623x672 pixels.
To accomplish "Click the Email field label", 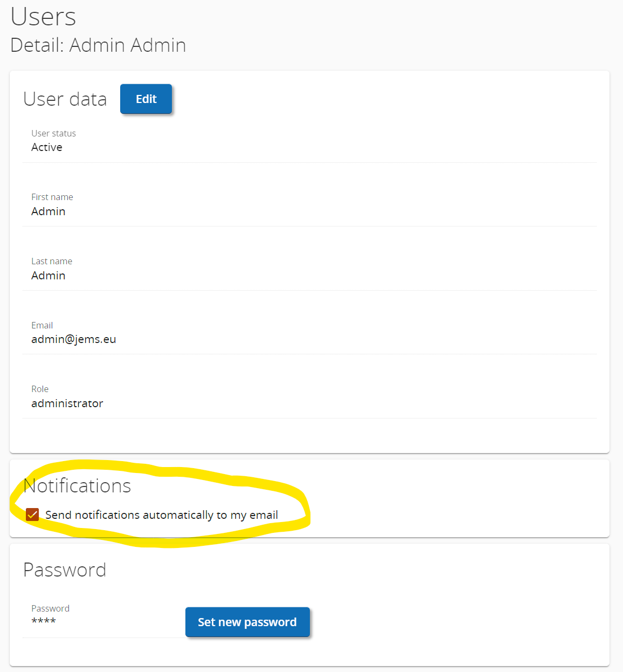I will tap(42, 325).
